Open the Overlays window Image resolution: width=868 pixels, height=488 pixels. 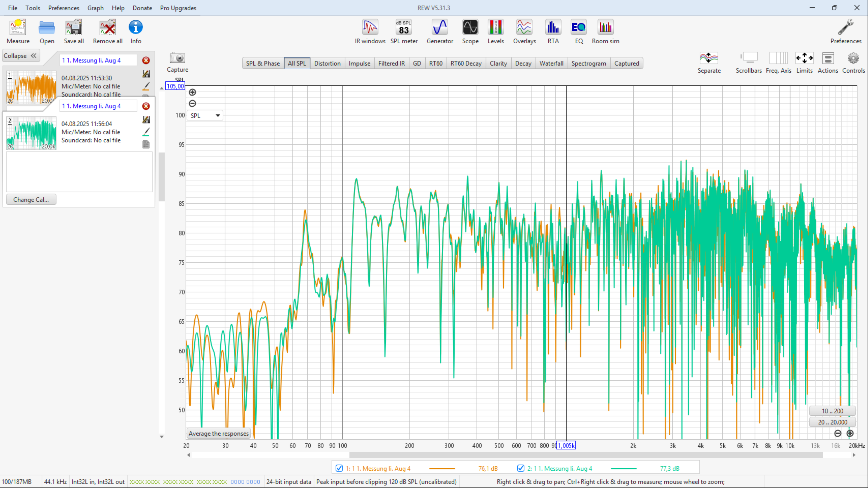524,32
